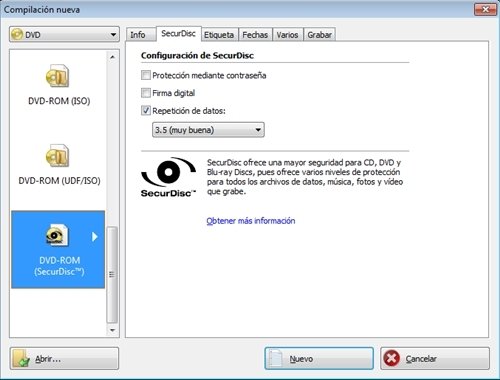This screenshot has width=500, height=380.
Task: Open the DVD disc type dropdown
Action: [x=64, y=34]
